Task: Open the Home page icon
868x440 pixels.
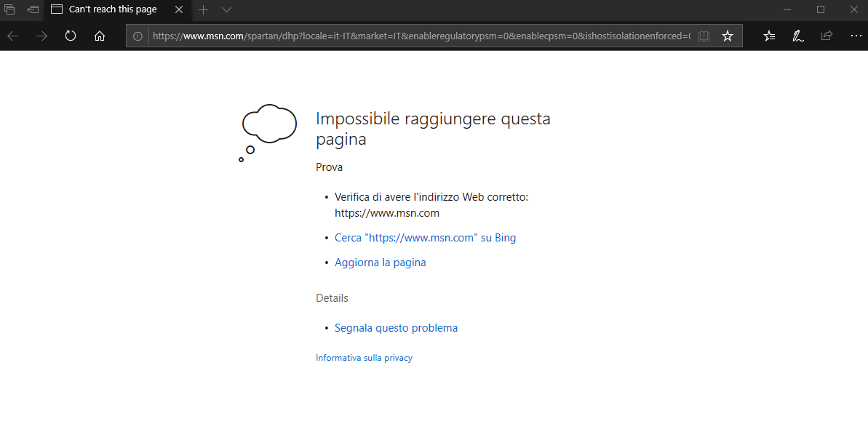Action: tap(100, 36)
